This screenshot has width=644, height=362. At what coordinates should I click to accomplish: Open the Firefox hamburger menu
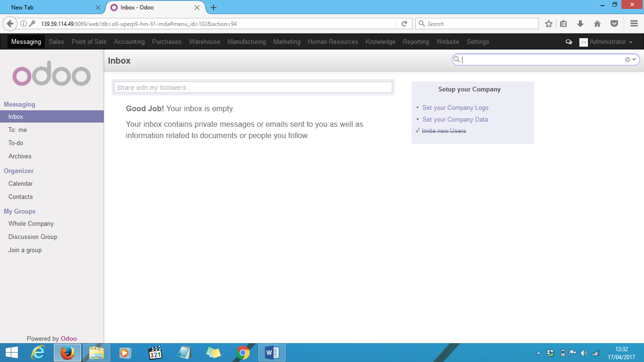point(634,24)
